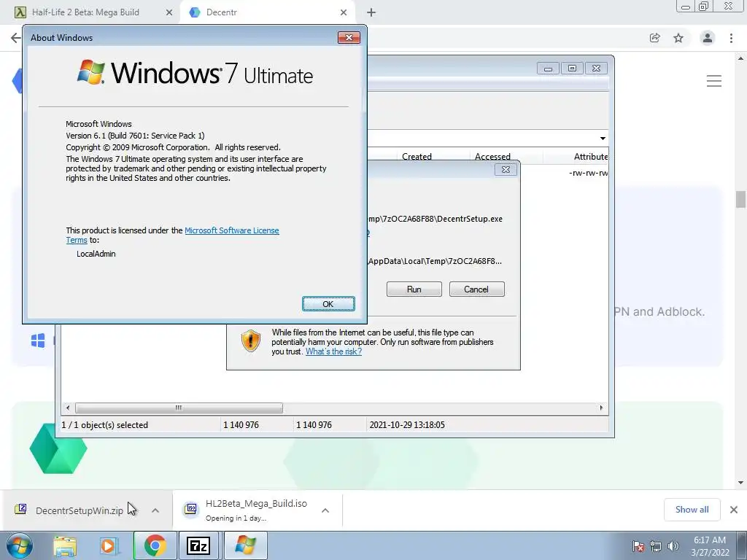Viewport: 747px width, 560px height.
Task: Click About Windows taskbar icon
Action: 245,545
